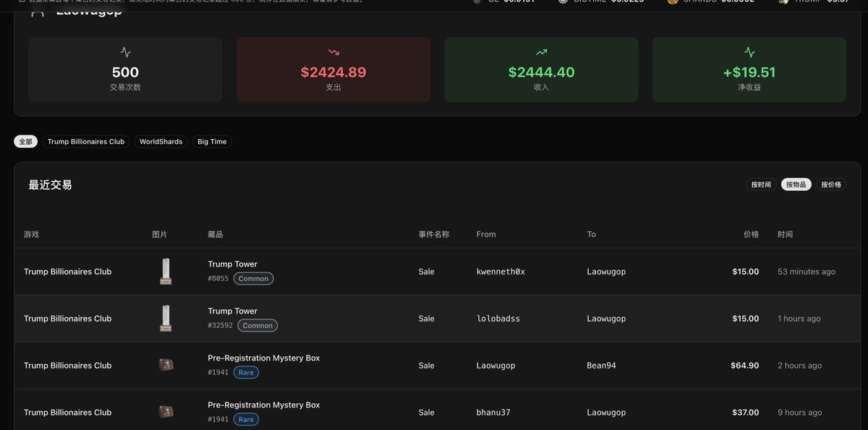
Task: Click Trump Billionaires Club in lolobadss row
Action: pyautogui.click(x=67, y=319)
